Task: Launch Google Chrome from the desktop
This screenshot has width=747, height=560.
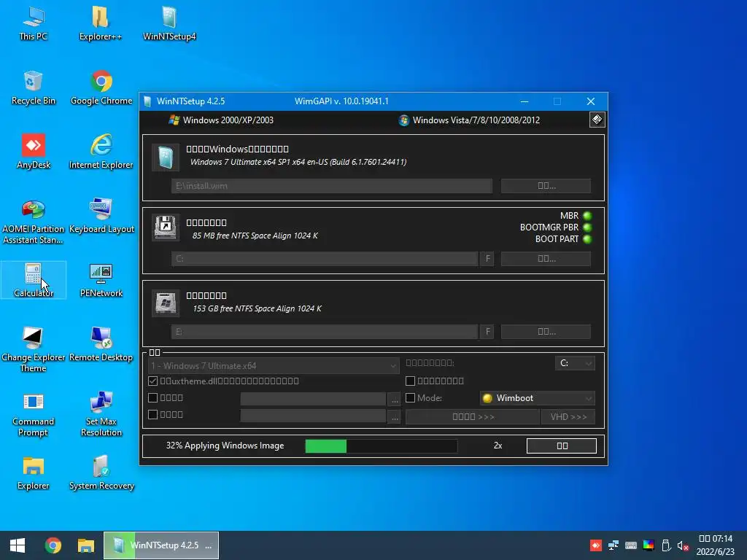Action: (x=101, y=88)
